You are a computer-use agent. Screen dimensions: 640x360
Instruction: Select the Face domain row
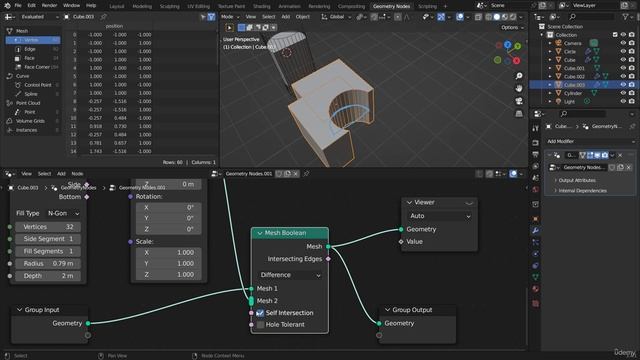tap(33, 58)
